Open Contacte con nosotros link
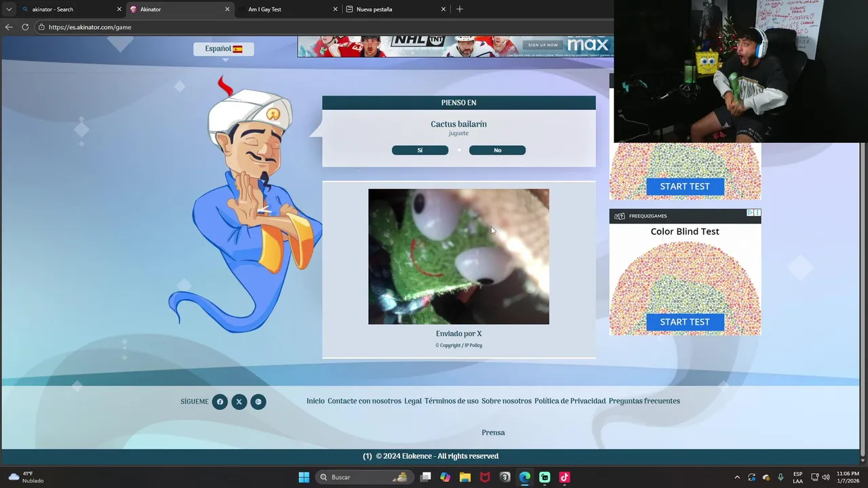Image resolution: width=868 pixels, height=488 pixels. tap(364, 401)
